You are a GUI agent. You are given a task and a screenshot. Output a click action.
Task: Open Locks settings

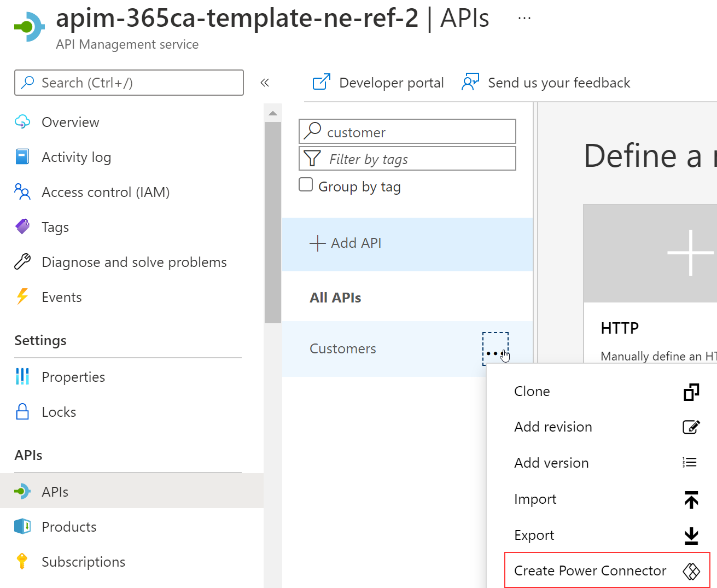59,412
